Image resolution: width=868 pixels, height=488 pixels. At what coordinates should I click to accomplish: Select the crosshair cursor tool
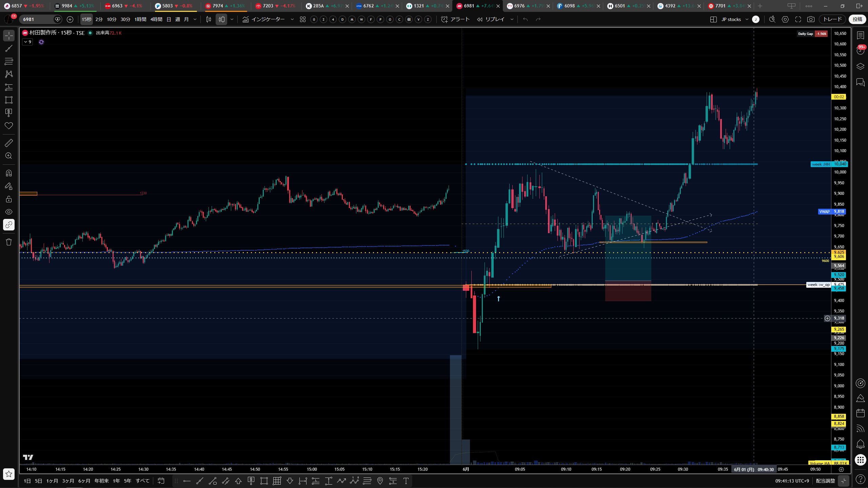(9, 36)
